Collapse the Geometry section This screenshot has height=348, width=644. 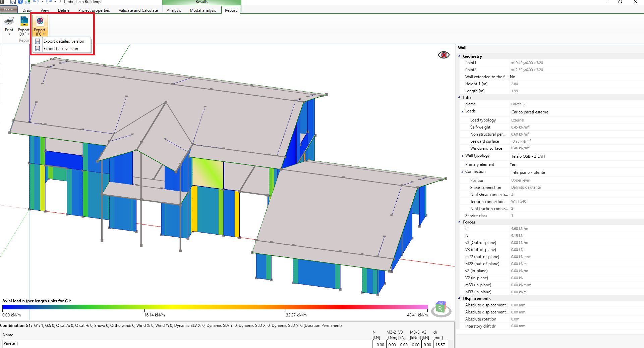[459, 56]
